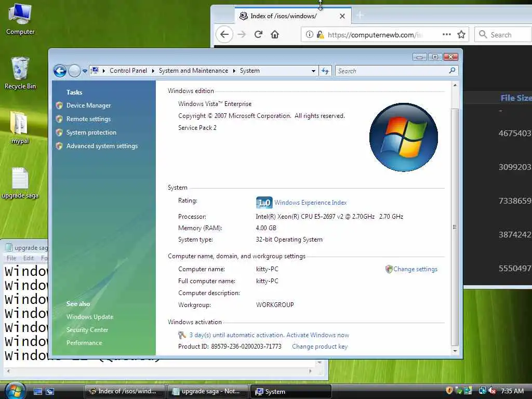Expand arrow after Control Panel breadcrumb
The height and width of the screenshot is (399, 532).
pyautogui.click(x=153, y=71)
